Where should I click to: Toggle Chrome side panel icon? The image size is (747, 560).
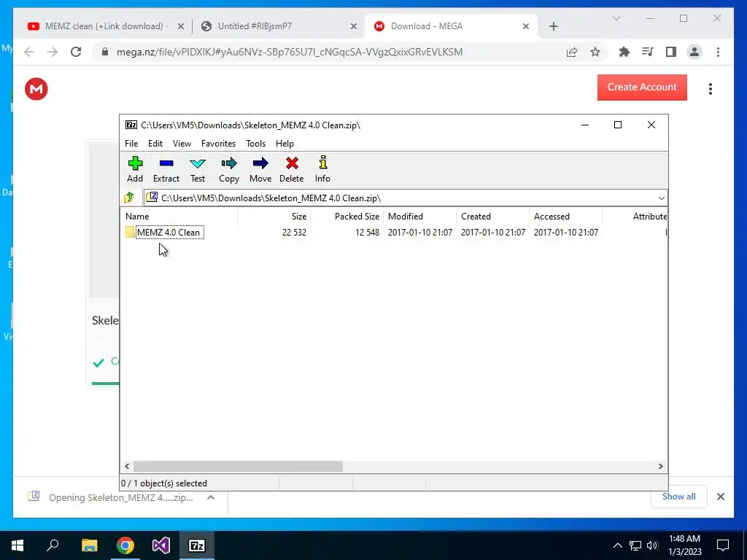671,52
